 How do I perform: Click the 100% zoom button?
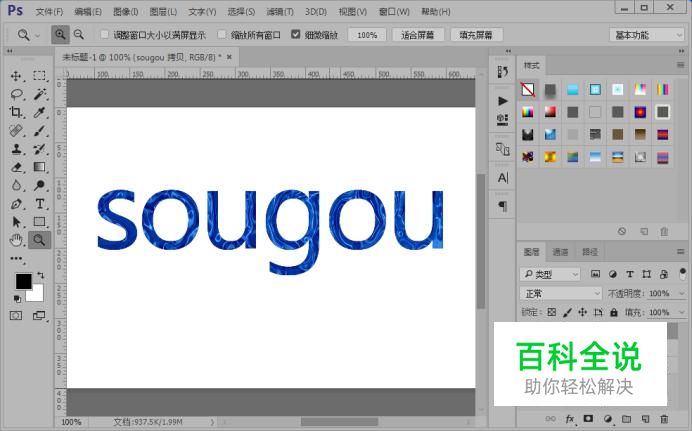pos(367,35)
